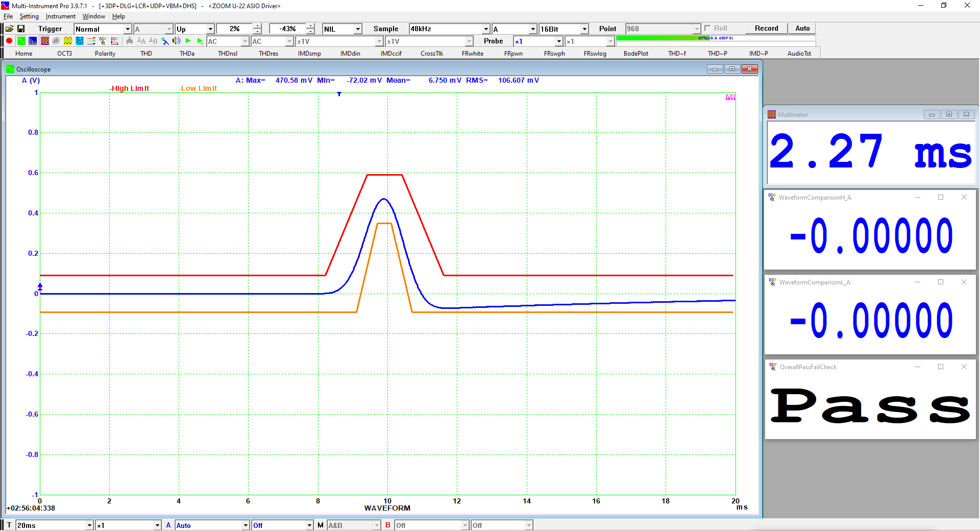Open the sampling channel A dropdown
Image resolution: width=980 pixels, height=531 pixels.
pyautogui.click(x=533, y=29)
